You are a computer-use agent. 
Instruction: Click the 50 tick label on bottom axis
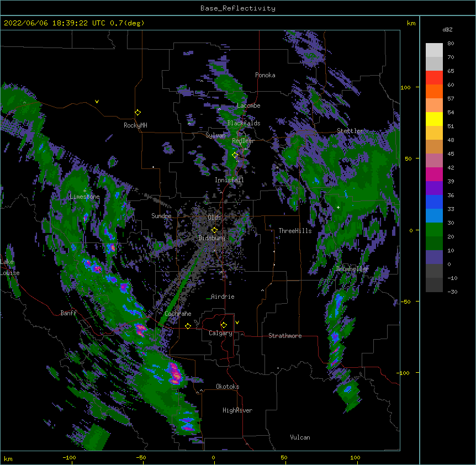pyautogui.click(x=284, y=458)
